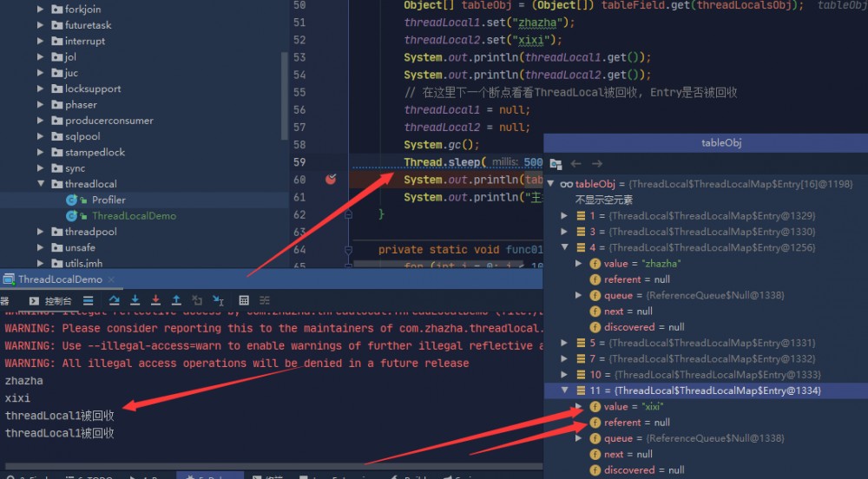This screenshot has width=868, height=479.
Task: Click the field icon beside value = "zhazha"
Action: point(595,264)
